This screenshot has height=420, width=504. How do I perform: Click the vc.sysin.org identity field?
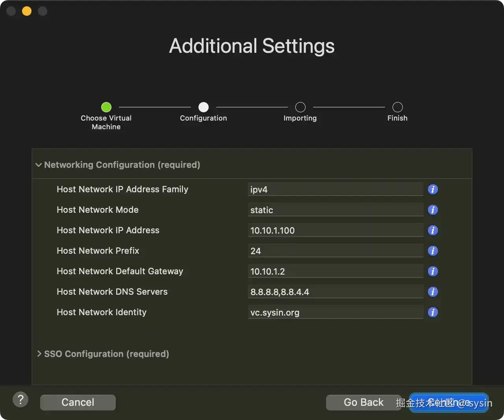click(x=335, y=312)
